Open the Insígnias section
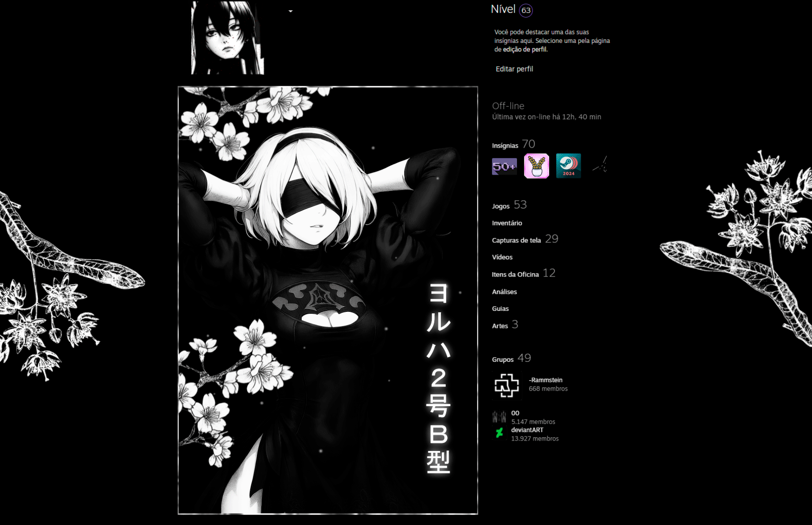 (x=505, y=145)
